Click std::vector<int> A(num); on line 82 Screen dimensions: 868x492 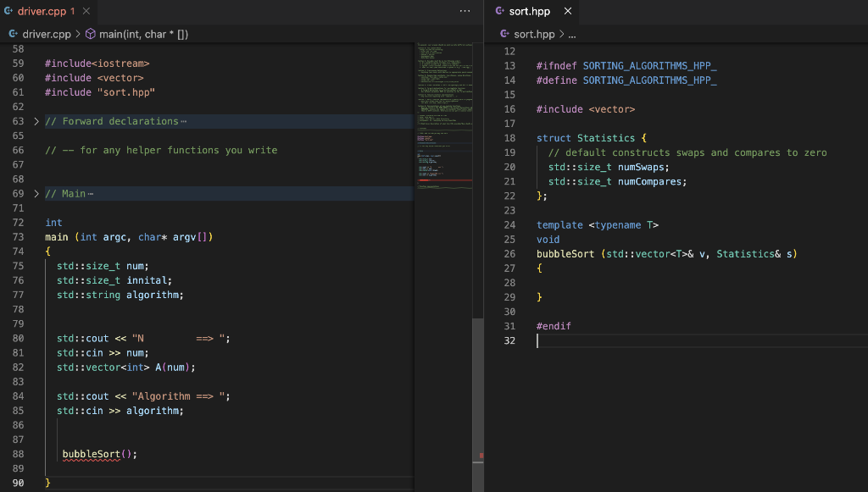(x=125, y=368)
